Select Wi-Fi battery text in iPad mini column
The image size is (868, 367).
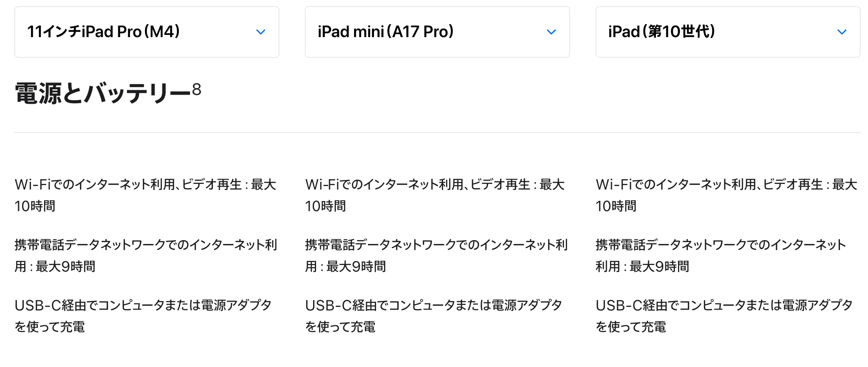pyautogui.click(x=435, y=195)
